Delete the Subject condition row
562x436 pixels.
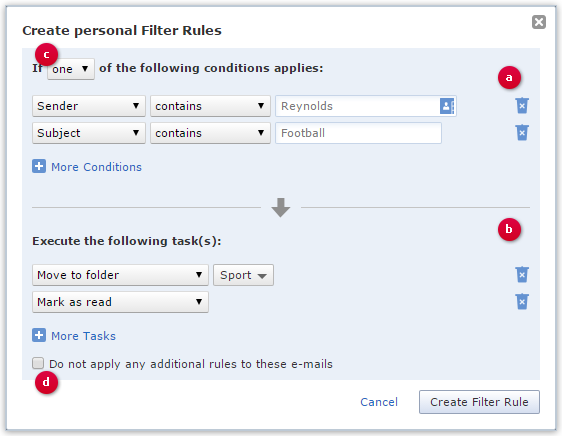522,133
